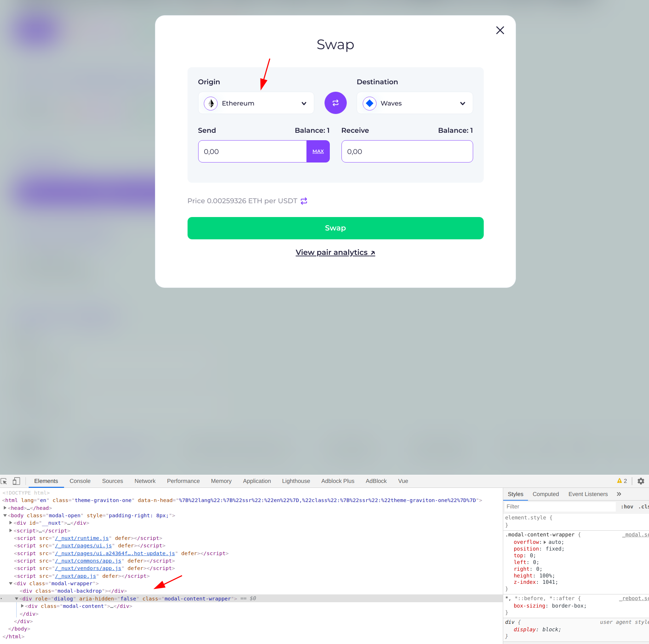This screenshot has width=649, height=644.
Task: Click the Send amount input field
Action: [x=252, y=152]
